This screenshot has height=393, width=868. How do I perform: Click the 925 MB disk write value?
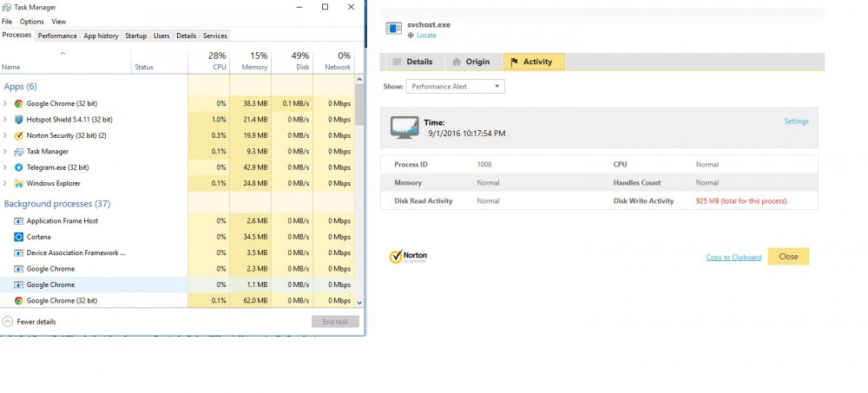pyautogui.click(x=742, y=201)
